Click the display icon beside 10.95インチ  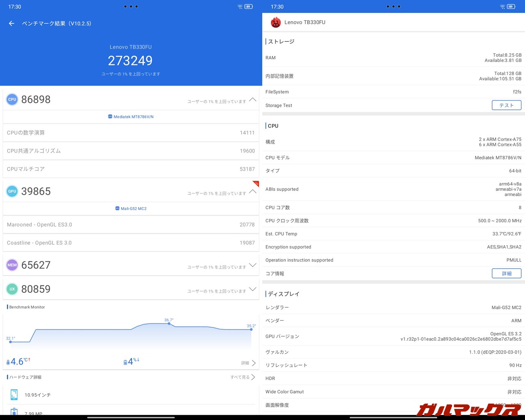coord(14,395)
